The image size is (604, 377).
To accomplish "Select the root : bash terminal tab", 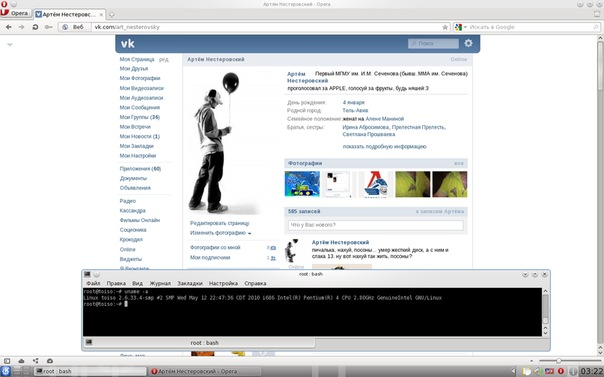I will pyautogui.click(x=199, y=342).
